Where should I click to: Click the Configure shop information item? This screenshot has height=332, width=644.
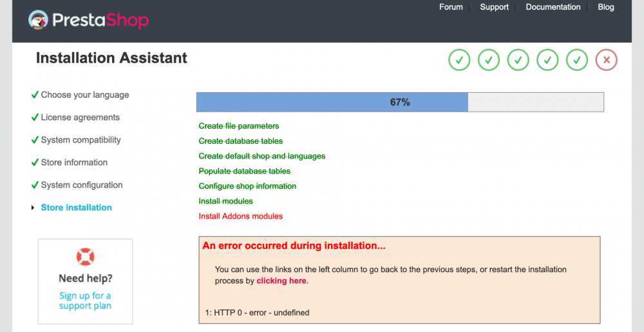click(x=248, y=186)
